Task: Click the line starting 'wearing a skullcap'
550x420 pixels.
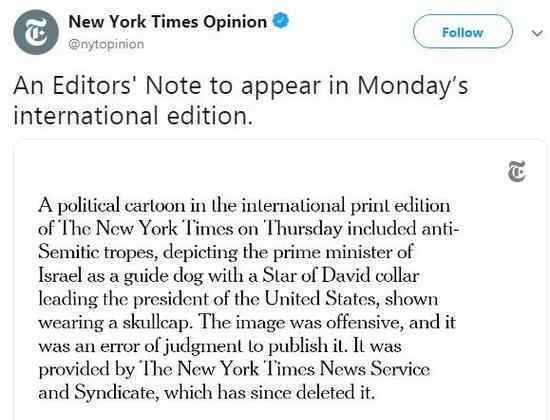Action: coord(247,322)
